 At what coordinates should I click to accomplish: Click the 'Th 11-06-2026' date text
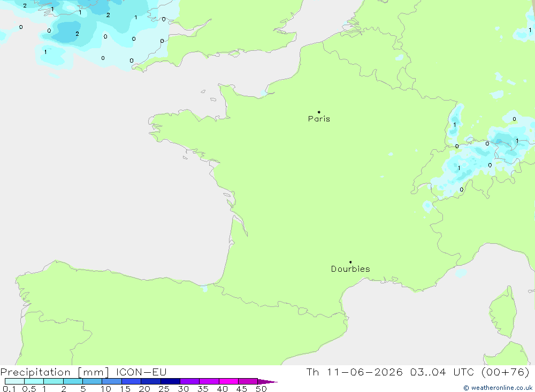[x=354, y=372]
